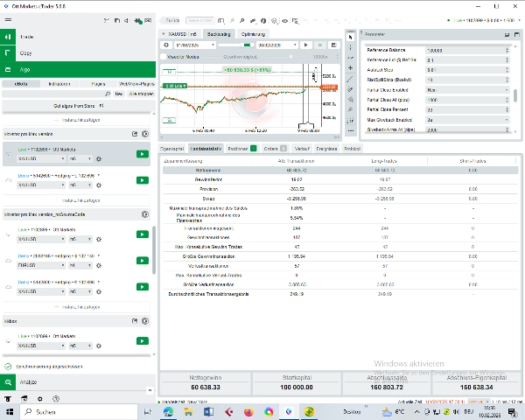Click the backtest date range slider

pyautogui.click(x=236, y=45)
